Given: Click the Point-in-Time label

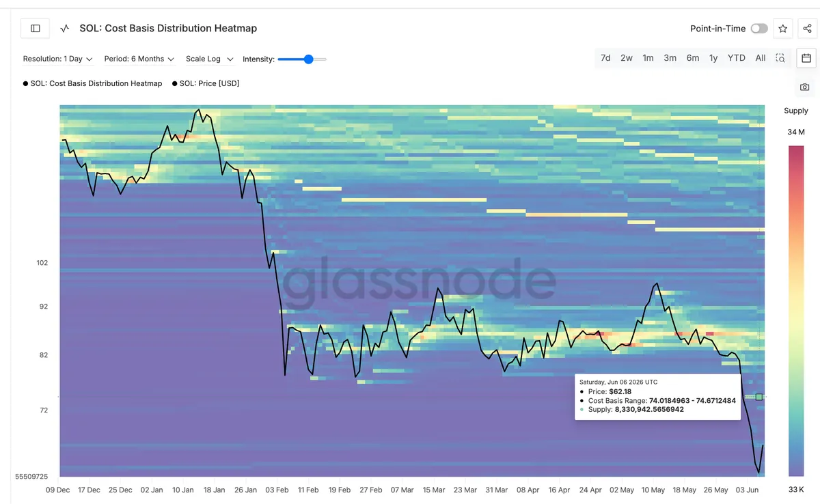Looking at the screenshot, I should [x=717, y=29].
